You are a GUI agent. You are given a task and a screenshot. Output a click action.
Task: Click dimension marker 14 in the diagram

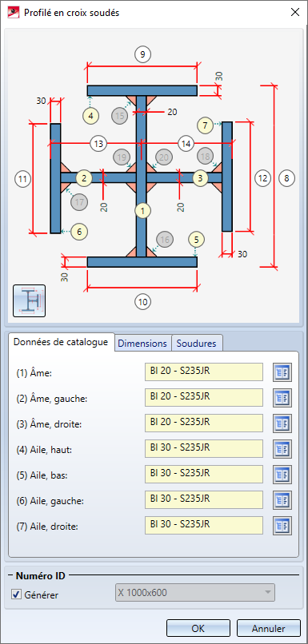(x=186, y=144)
